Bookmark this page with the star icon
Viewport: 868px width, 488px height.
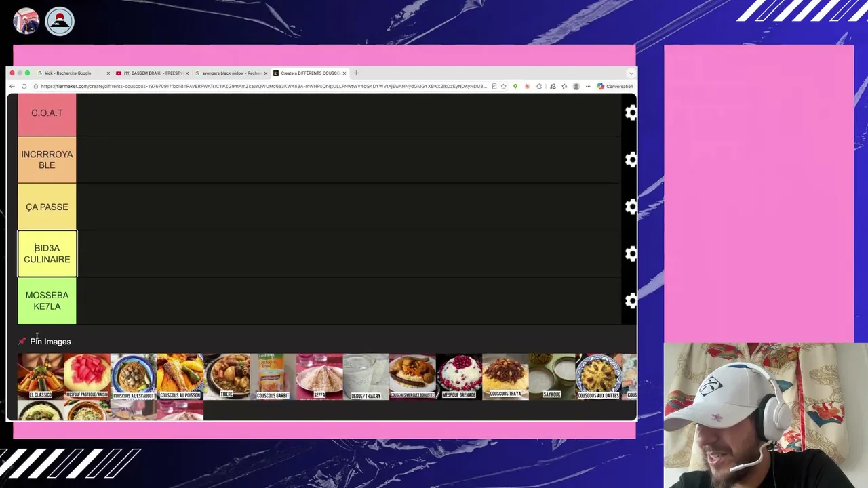pyautogui.click(x=503, y=86)
